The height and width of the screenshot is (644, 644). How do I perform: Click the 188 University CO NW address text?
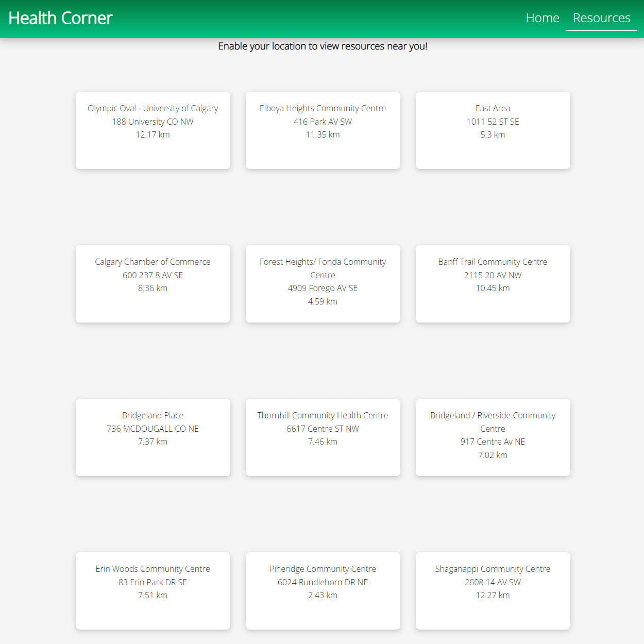(x=152, y=122)
